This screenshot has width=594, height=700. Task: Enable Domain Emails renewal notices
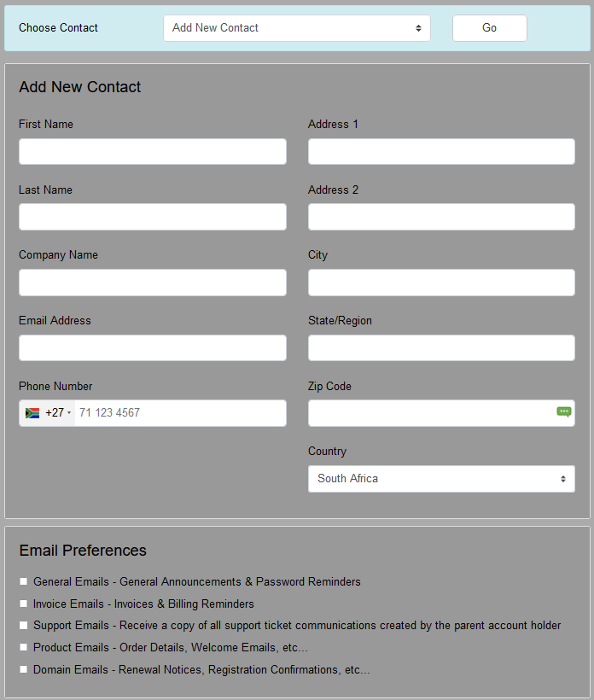coord(23,669)
